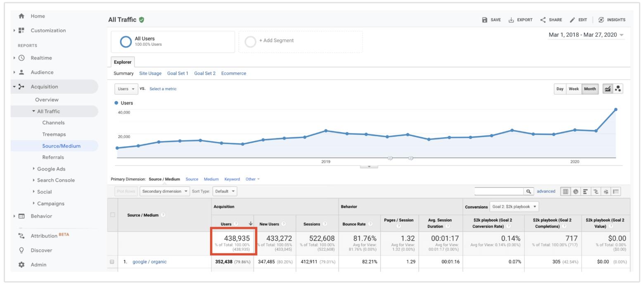
Task: Click the chart's final data point
Action: (x=616, y=109)
